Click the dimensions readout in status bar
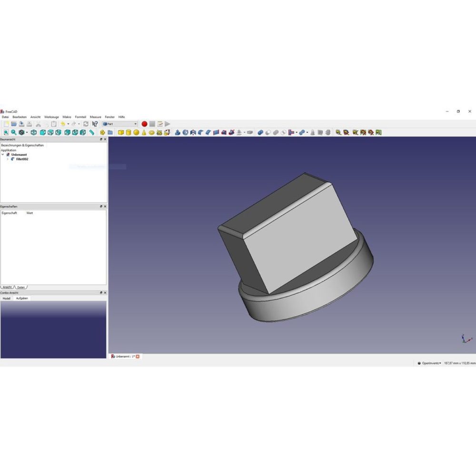The width and height of the screenshot is (476, 476). [x=460, y=363]
